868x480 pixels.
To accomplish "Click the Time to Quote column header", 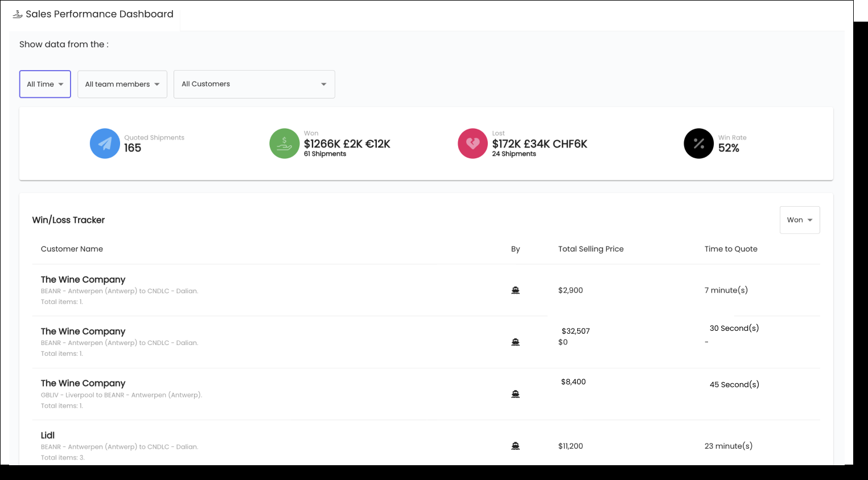I will (731, 249).
